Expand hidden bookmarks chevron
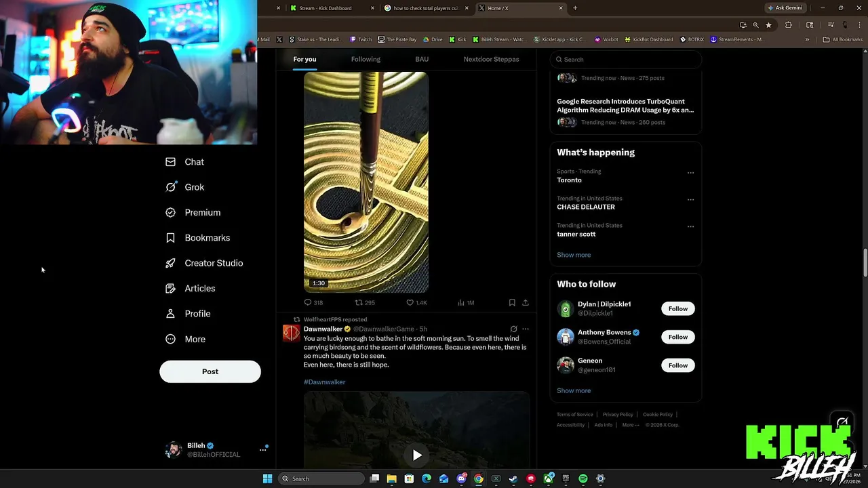 (807, 39)
